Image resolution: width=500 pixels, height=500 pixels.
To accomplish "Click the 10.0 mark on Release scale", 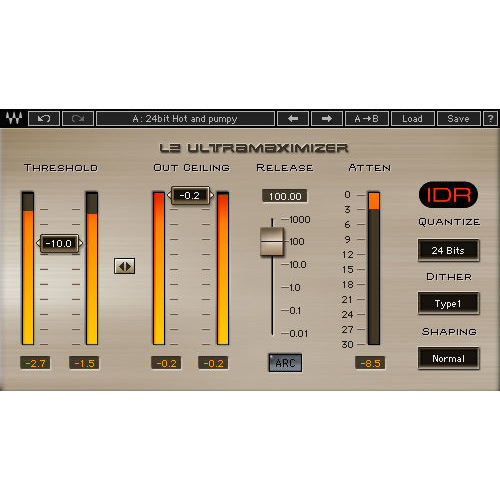I will pyautogui.click(x=298, y=265).
